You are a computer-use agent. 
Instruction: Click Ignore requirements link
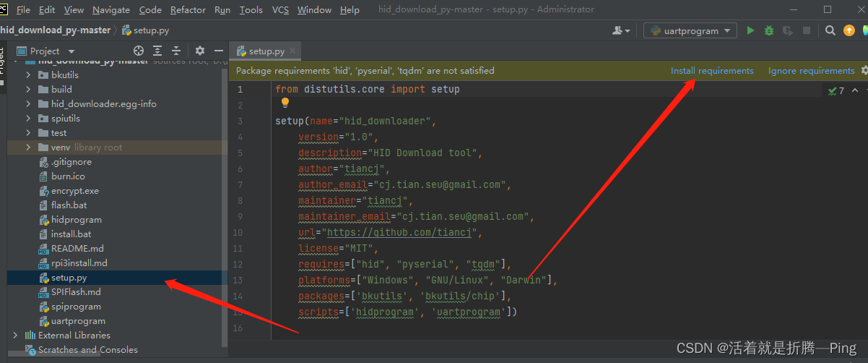pyautogui.click(x=811, y=71)
